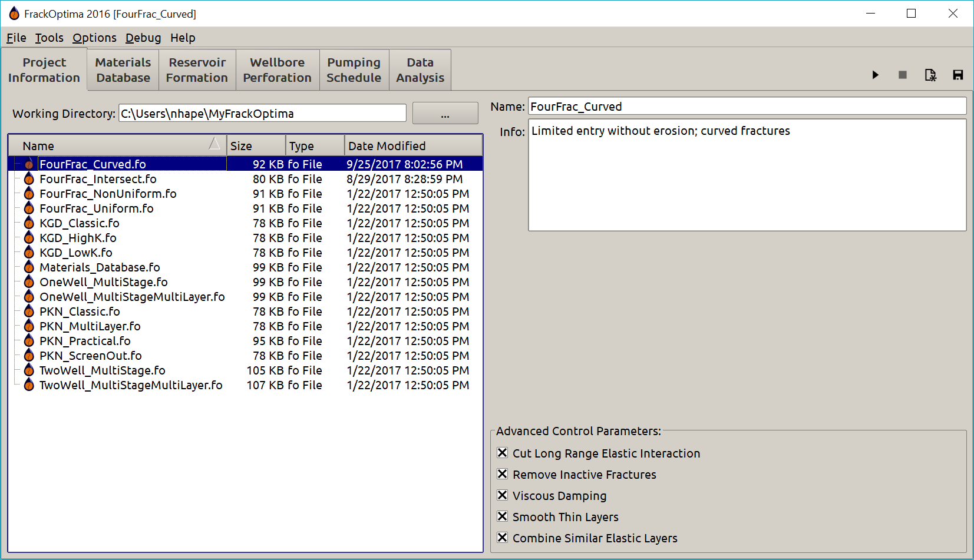The image size is (974, 560).
Task: Toggle Cut Long Range Elastic Interaction checkbox
Action: (502, 453)
